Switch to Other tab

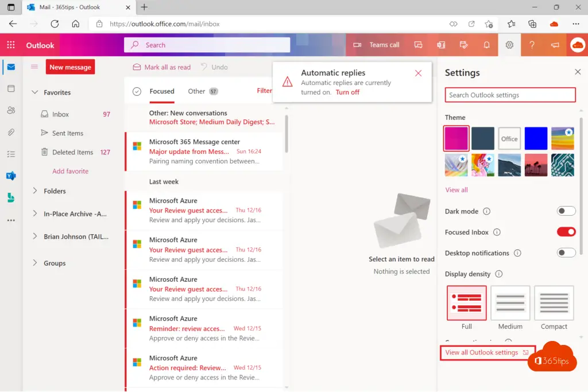pyautogui.click(x=203, y=91)
